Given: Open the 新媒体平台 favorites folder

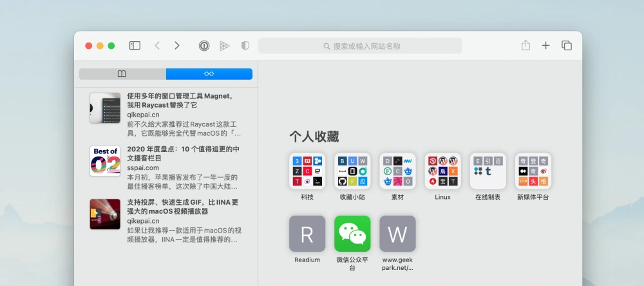Looking at the screenshot, I should click(533, 171).
